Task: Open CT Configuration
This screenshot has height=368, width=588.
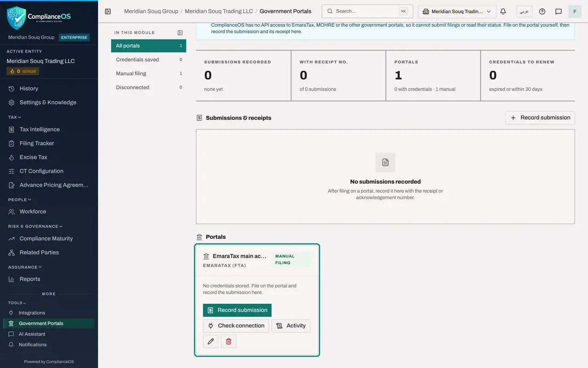Action: point(49,171)
